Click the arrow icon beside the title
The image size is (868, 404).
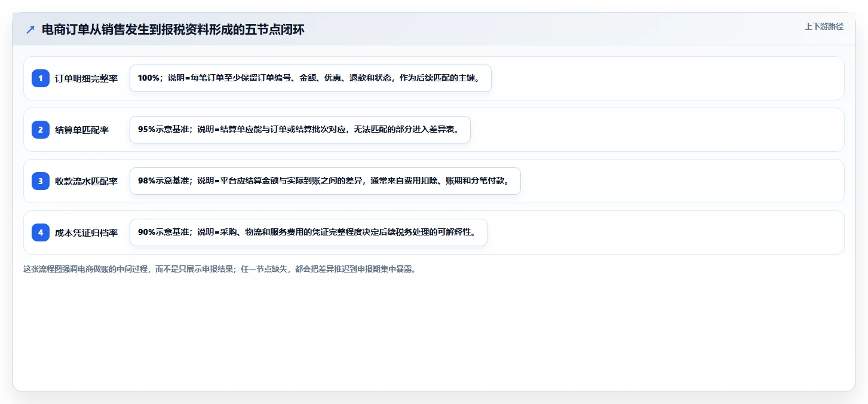(30, 29)
